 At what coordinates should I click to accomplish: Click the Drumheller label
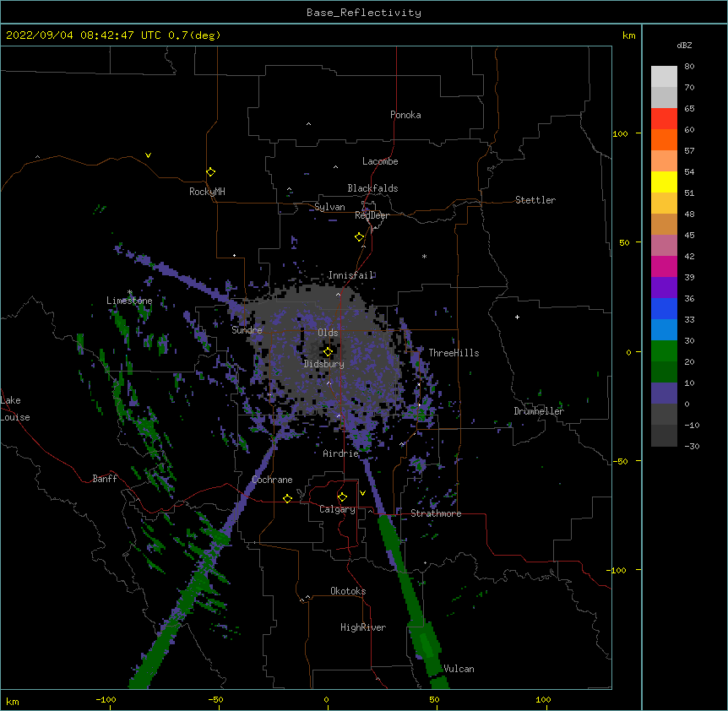[539, 411]
